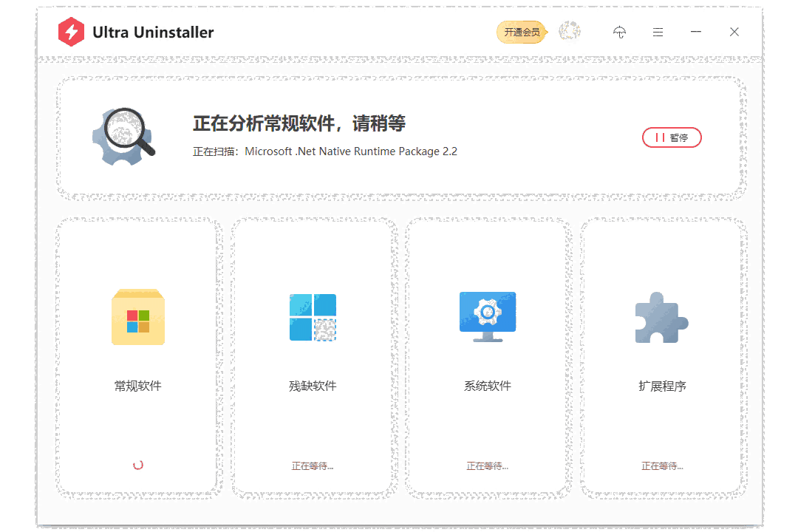This screenshot has height=532, width=798.
Task: Open the hamburger menu in title bar
Action: (x=658, y=32)
